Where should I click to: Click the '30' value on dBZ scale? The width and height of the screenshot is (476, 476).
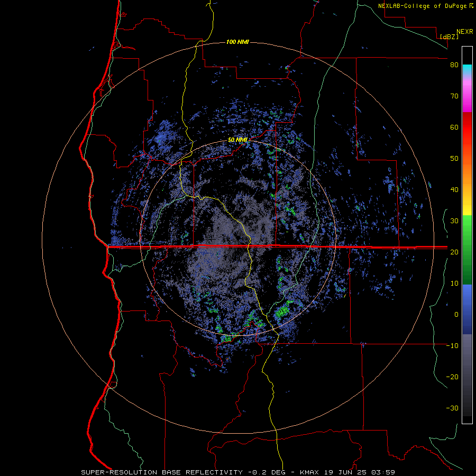[454, 221]
